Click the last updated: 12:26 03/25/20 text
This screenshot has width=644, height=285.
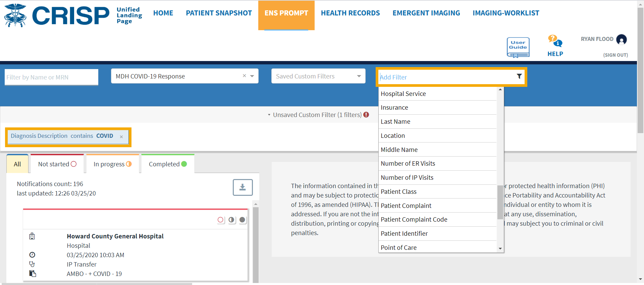56,193
